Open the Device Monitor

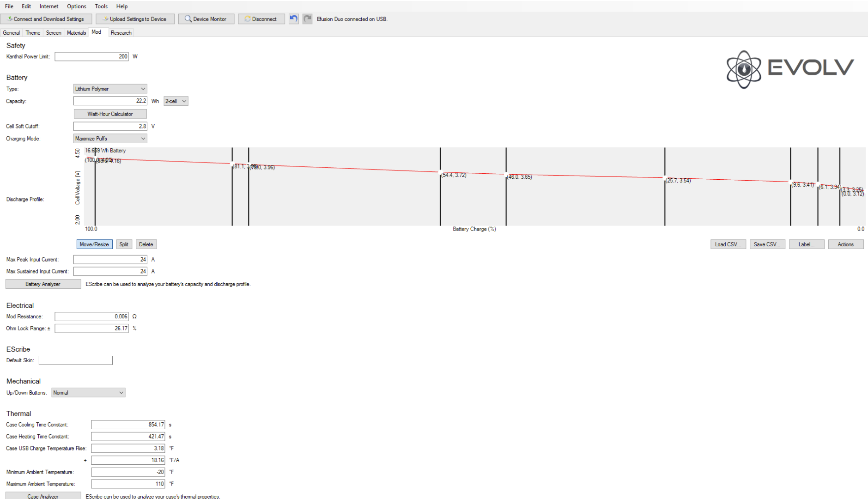206,19
